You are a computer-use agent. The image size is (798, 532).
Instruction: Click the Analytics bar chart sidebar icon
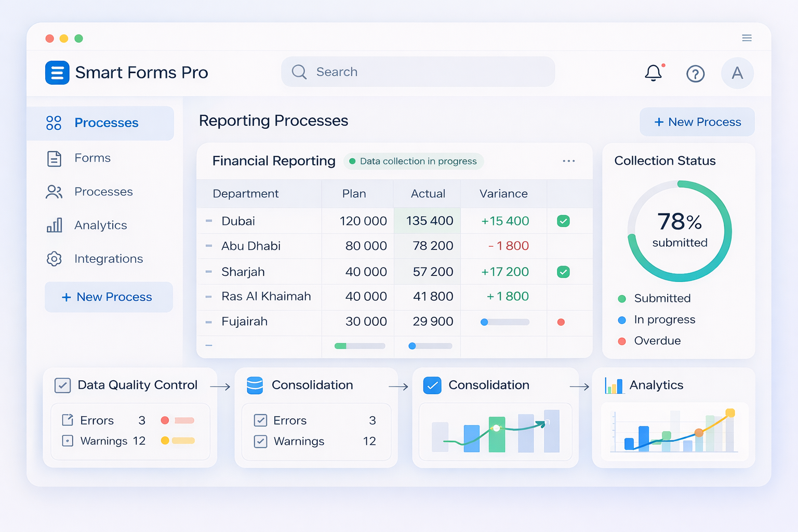point(54,225)
